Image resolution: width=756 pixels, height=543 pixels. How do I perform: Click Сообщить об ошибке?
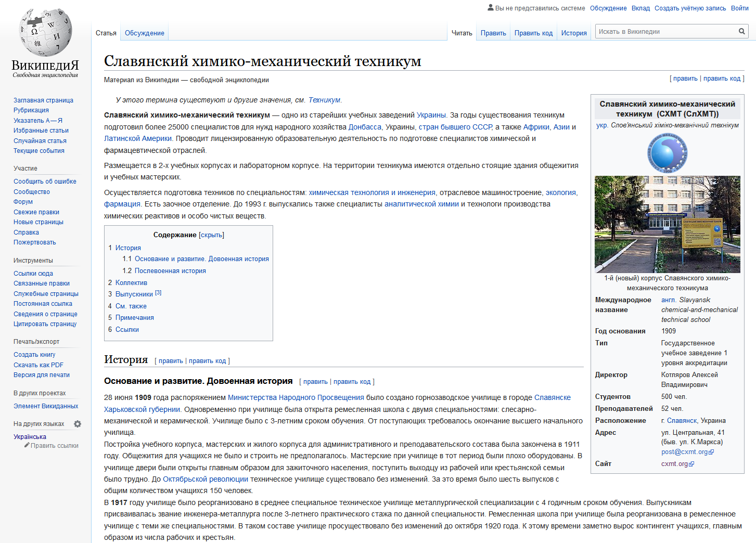pyautogui.click(x=45, y=182)
